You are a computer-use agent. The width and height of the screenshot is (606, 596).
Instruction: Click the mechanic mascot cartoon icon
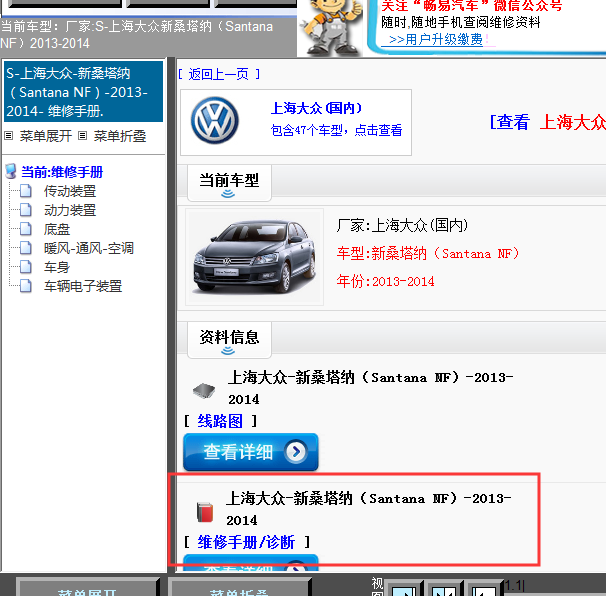tap(332, 27)
